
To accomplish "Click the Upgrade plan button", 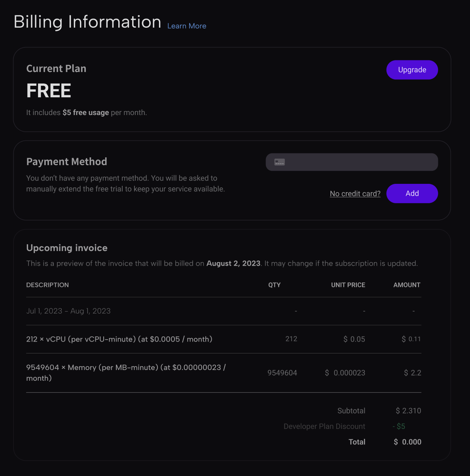I will (412, 70).
